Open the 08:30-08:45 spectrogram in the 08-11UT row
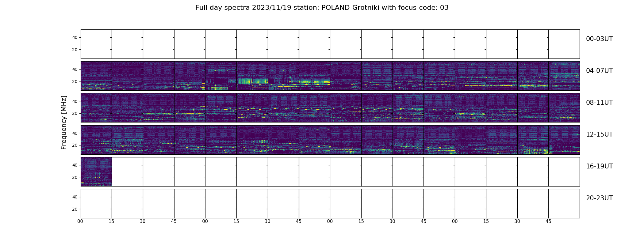The image size is (644, 245). pyautogui.click(x=159, y=108)
